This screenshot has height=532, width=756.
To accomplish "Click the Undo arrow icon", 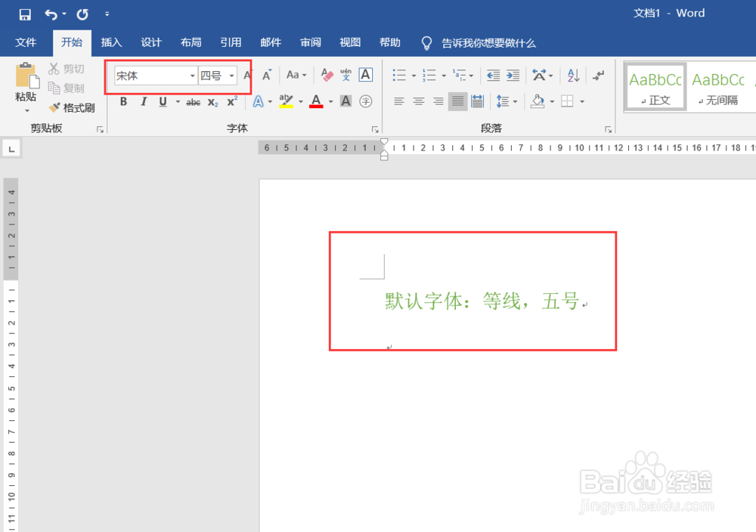I will (x=51, y=14).
